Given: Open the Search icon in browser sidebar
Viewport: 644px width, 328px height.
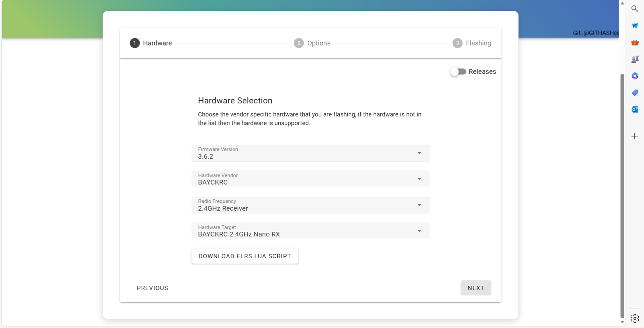Looking at the screenshot, I should pos(634,9).
